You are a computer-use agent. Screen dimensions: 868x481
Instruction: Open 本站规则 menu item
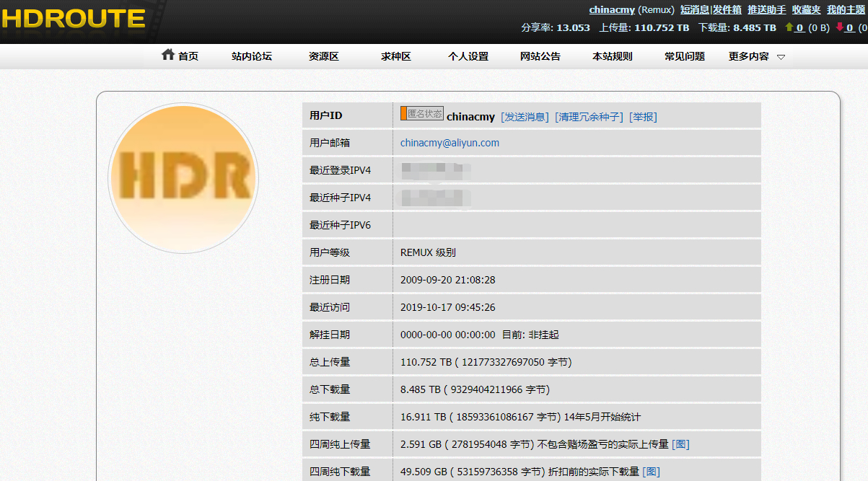coord(613,56)
